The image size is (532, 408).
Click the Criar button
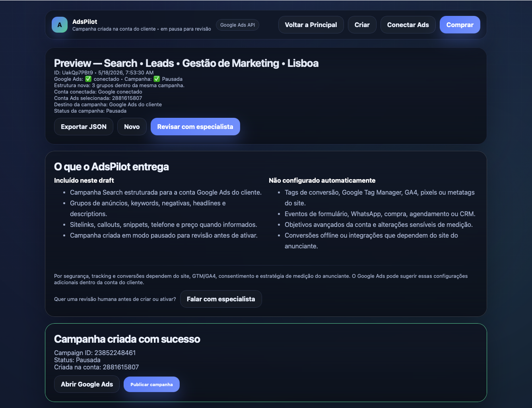[362, 25]
